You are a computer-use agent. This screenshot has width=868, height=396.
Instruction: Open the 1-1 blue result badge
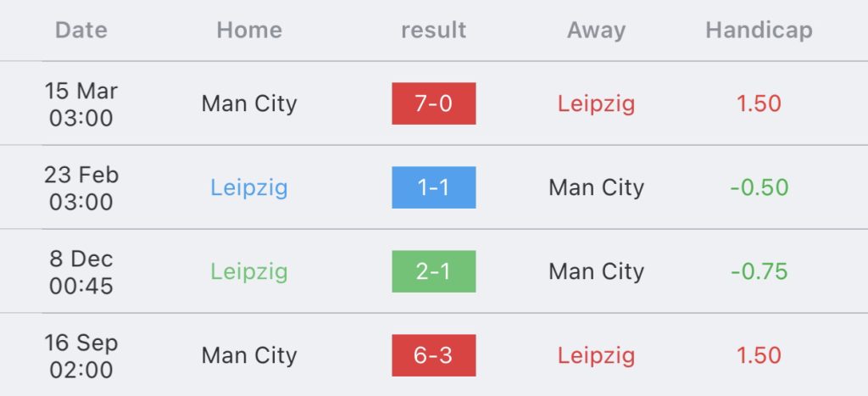click(x=433, y=187)
